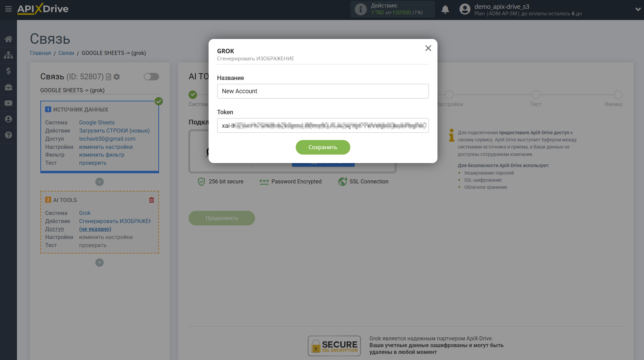The height and width of the screenshot is (360, 644).
Task: Click the Token input field
Action: click(323, 125)
